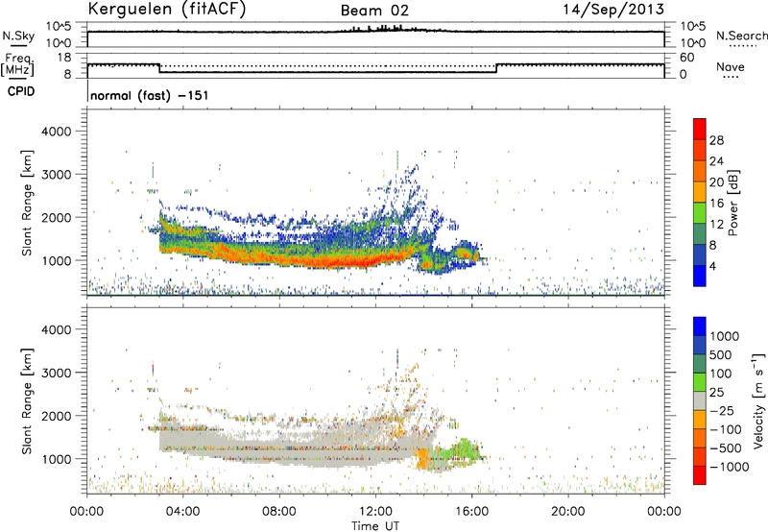Click the '-500' label on Velocity colorbar
This screenshot has height=532, width=768.
(x=726, y=447)
